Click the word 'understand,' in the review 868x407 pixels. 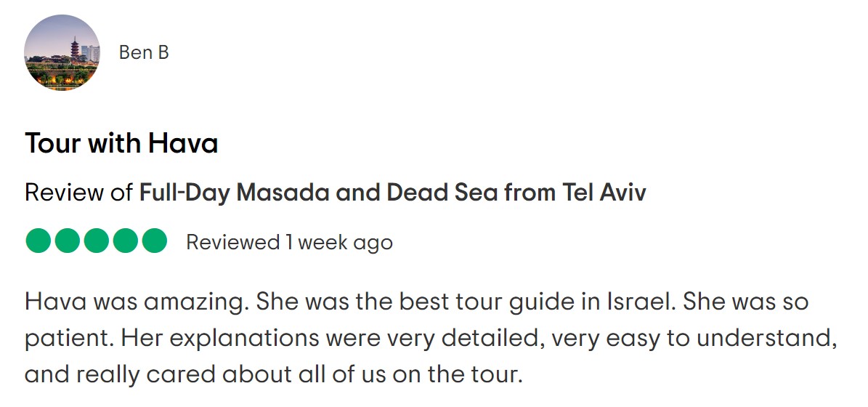point(767,339)
